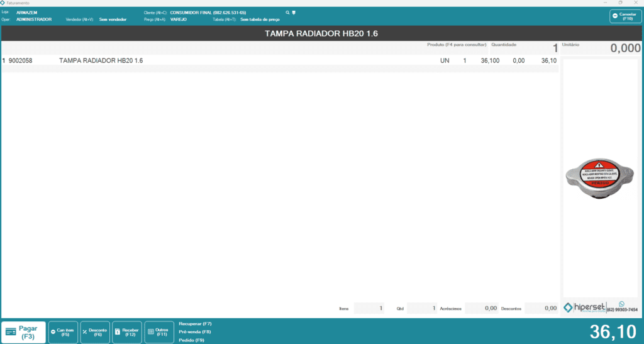Apply a discount with Desconto (F6)
The image size is (644, 344).
pos(95,332)
